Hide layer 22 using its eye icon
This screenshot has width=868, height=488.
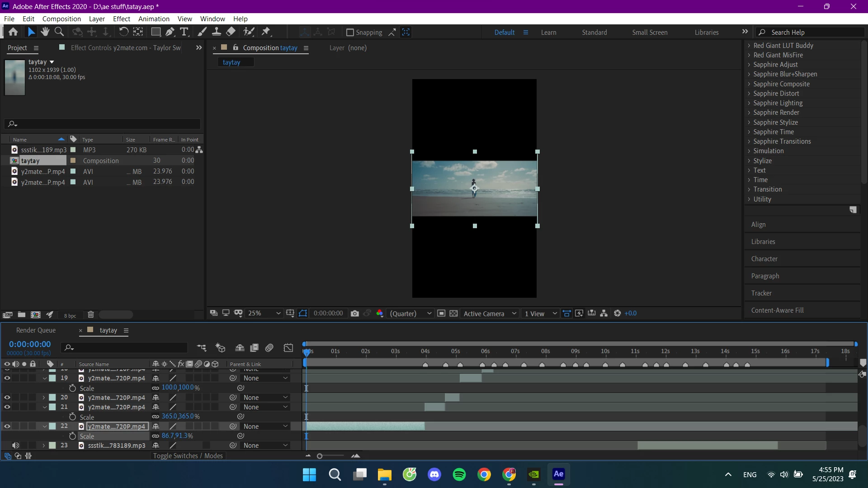7,426
